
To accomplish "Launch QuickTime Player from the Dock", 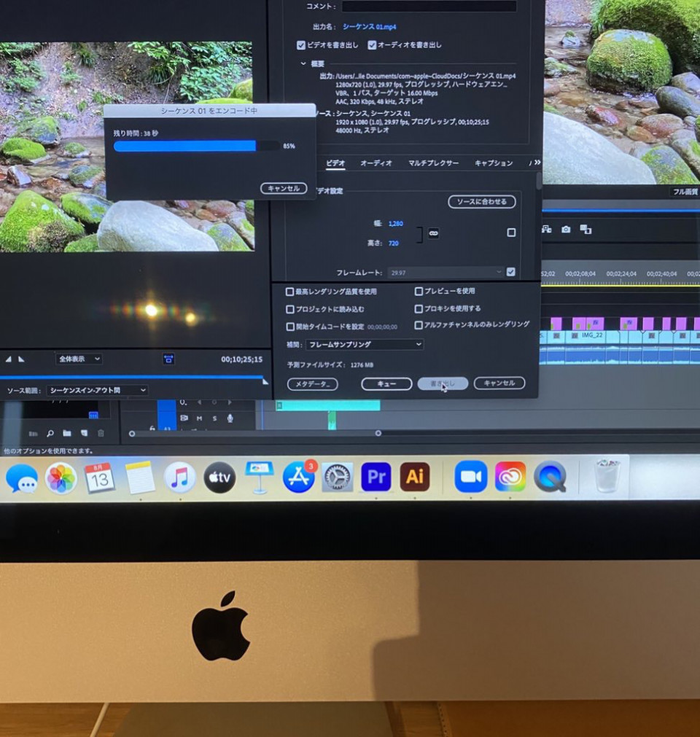I will coord(550,477).
